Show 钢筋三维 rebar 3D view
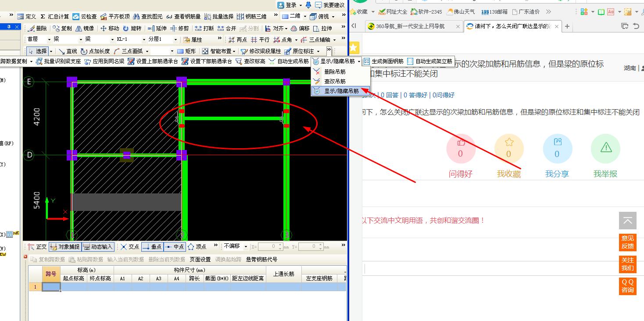The height and width of the screenshot is (321, 644). tap(252, 16)
